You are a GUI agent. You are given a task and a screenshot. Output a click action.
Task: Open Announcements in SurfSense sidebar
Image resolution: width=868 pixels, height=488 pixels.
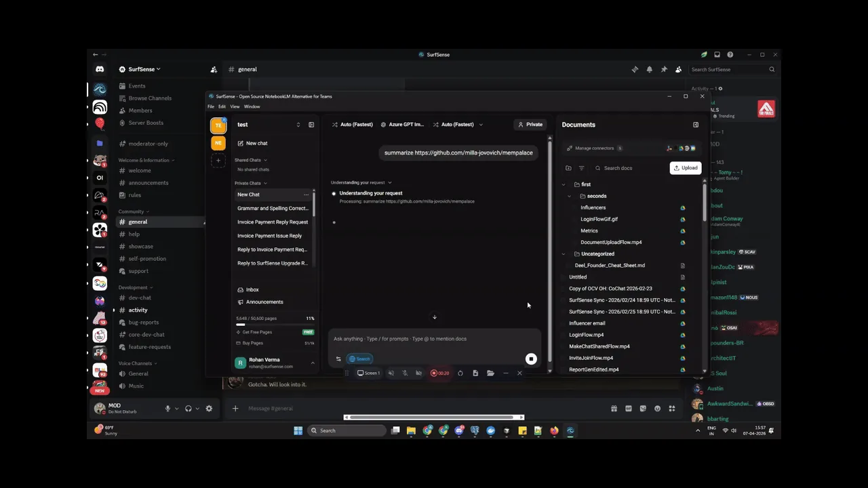click(x=260, y=302)
